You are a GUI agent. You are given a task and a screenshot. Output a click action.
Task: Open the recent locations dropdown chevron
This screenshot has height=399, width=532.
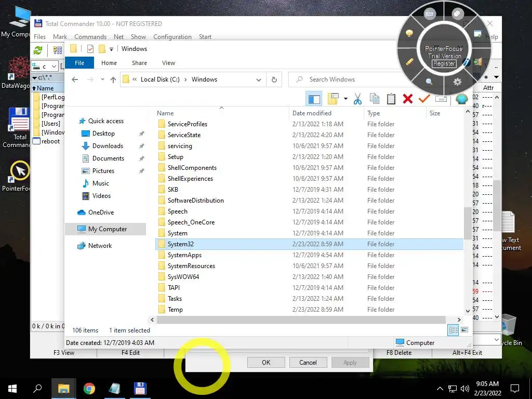(102, 79)
